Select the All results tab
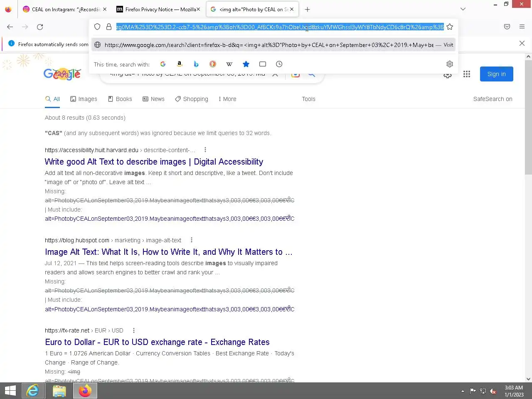The width and height of the screenshot is (532, 399). pos(52,99)
